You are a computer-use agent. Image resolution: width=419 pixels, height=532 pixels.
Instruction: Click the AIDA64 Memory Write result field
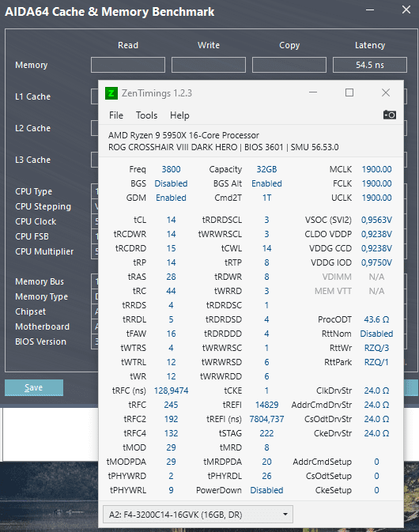point(209,65)
